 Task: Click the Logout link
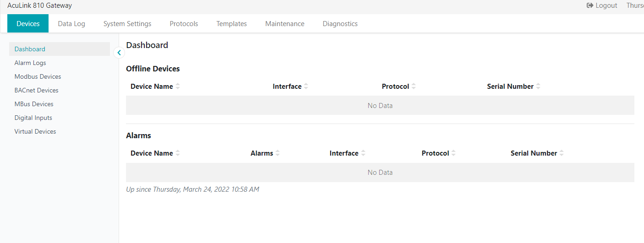pyautogui.click(x=602, y=5)
